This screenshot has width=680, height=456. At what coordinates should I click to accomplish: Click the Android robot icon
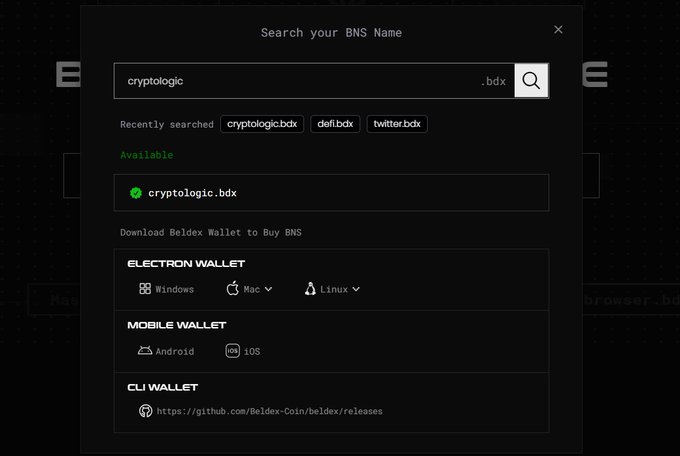click(x=145, y=350)
